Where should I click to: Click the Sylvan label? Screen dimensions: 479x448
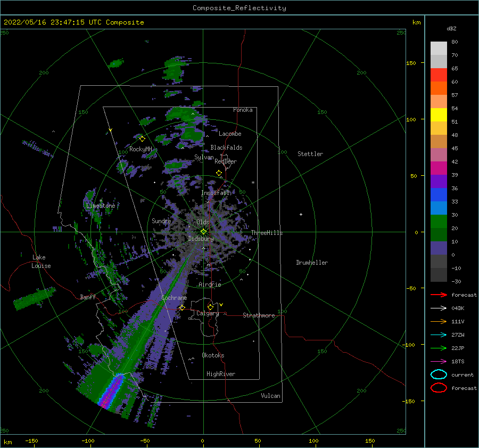[x=204, y=157]
